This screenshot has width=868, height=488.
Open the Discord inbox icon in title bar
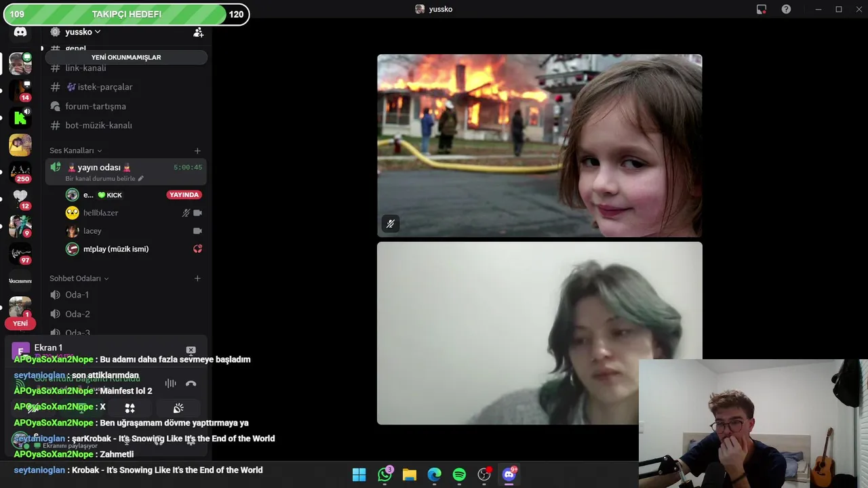[x=762, y=9]
